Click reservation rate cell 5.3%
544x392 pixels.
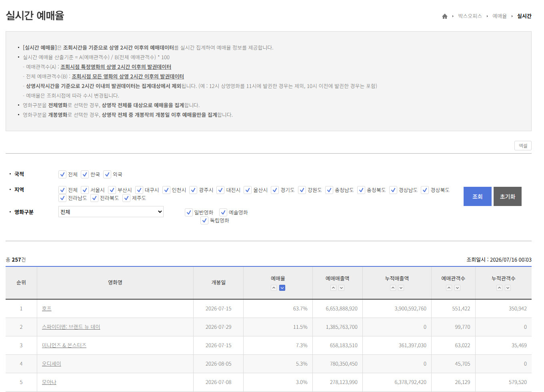[x=302, y=364]
